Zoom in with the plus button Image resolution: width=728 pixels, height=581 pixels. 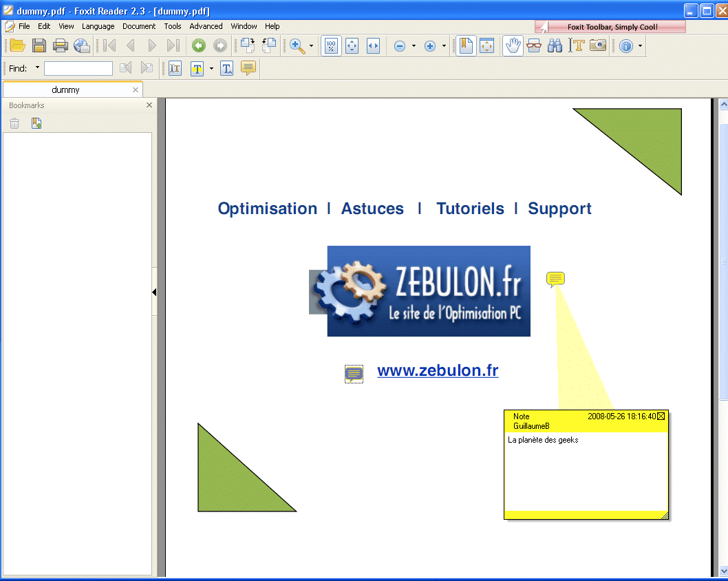point(430,46)
